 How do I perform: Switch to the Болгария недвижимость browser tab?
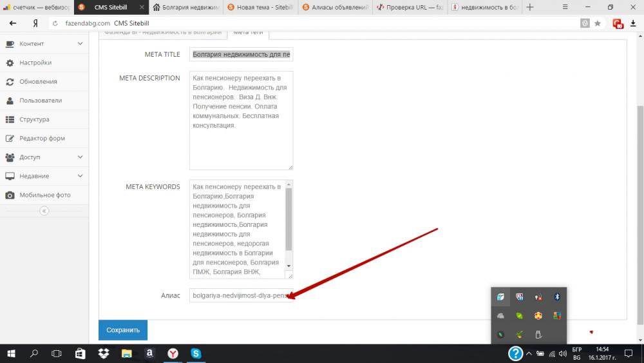tap(186, 7)
